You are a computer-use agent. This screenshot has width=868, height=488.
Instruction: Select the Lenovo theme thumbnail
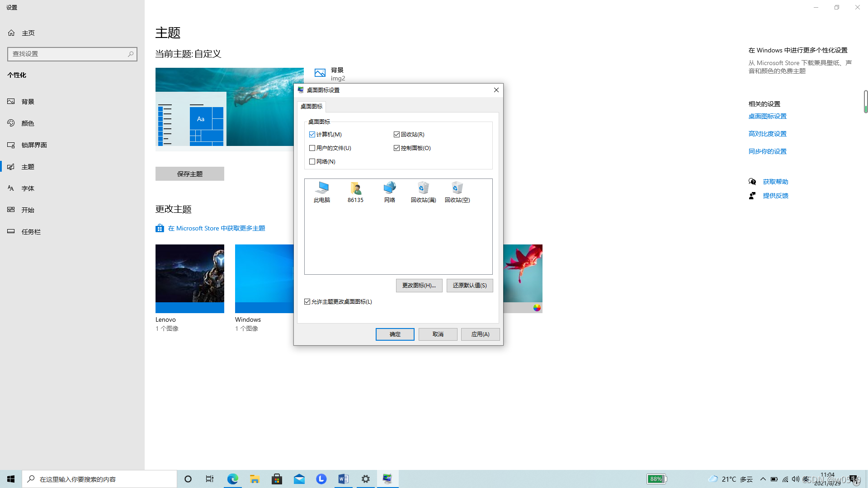point(190,278)
